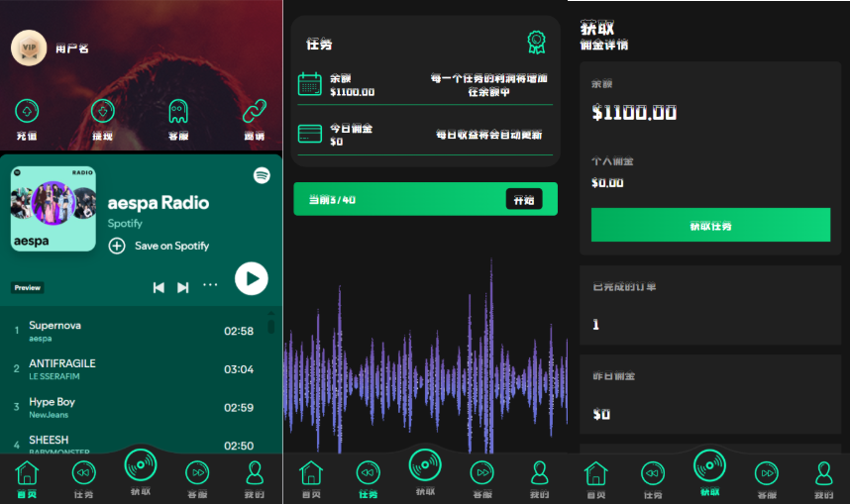Tap 获取 disc tab on the 任务 screen
This screenshot has height=504, width=850.
425,470
